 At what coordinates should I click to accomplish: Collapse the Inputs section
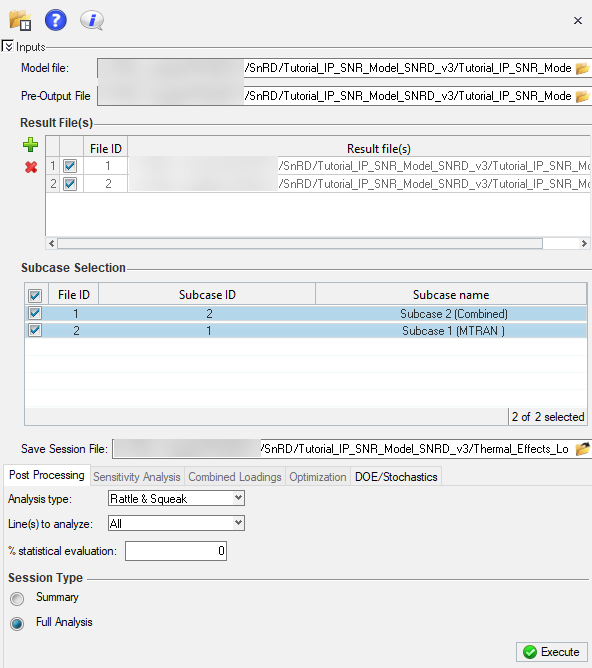[x=7, y=46]
